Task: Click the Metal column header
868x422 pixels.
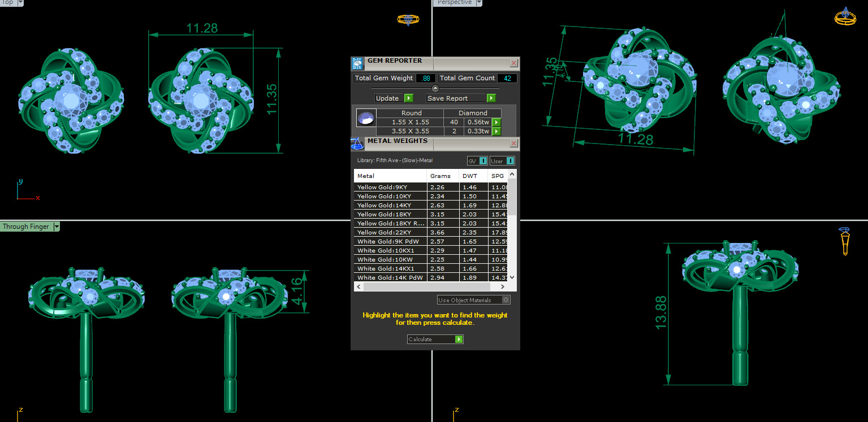Action: 390,176
